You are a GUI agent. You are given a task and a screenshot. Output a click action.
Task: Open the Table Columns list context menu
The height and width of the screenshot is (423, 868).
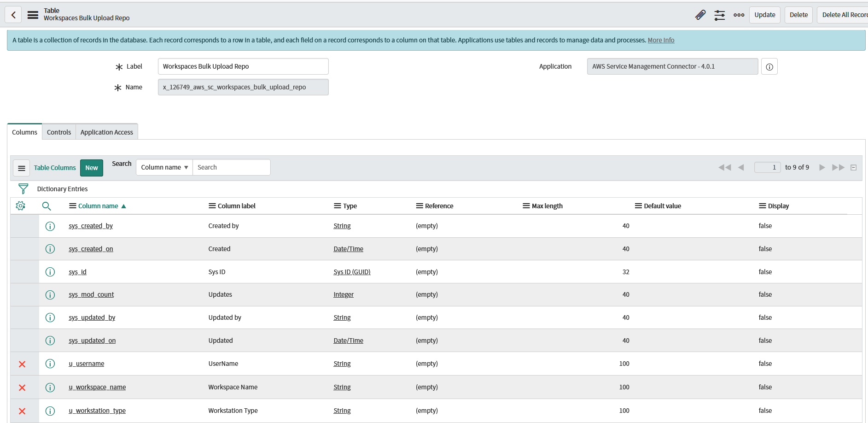point(21,168)
